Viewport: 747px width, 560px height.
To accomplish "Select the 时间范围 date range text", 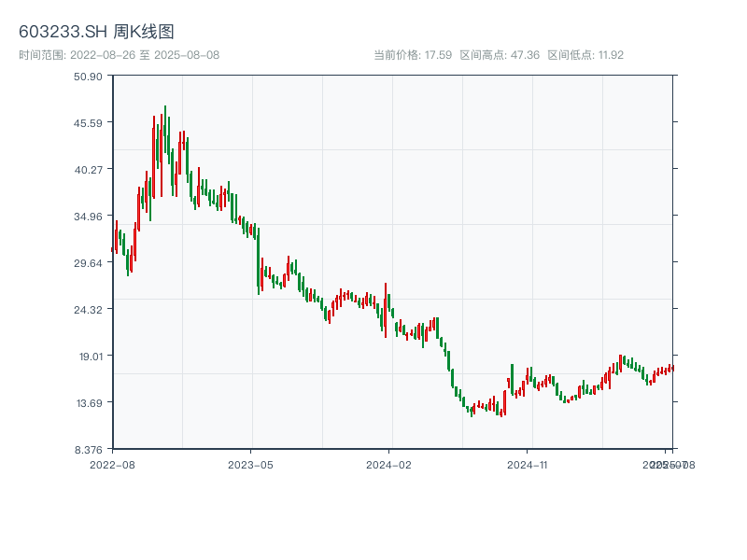I will click(x=119, y=55).
